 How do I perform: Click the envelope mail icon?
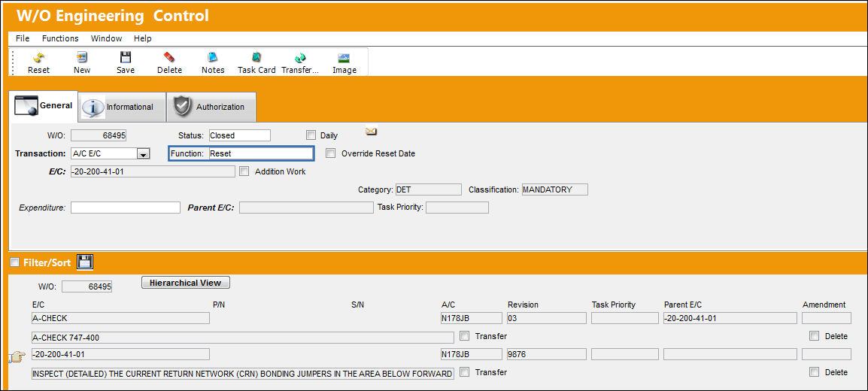[x=371, y=132]
